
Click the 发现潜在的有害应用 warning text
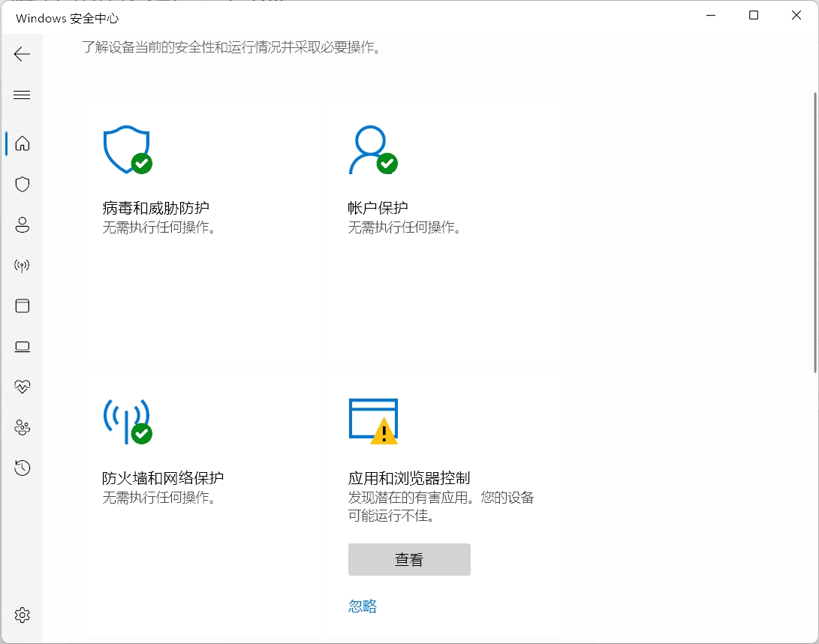click(441, 507)
